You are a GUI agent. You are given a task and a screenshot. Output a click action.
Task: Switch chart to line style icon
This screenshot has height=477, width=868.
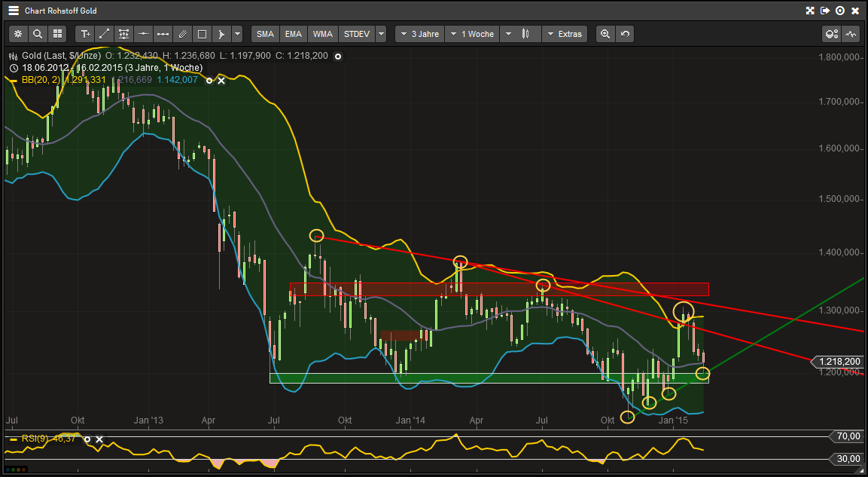pyautogui.click(x=850, y=34)
